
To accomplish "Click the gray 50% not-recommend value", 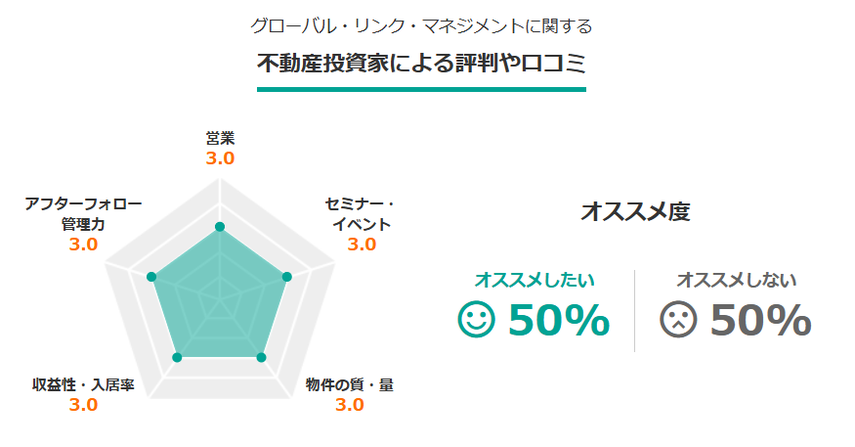I will coord(761,320).
